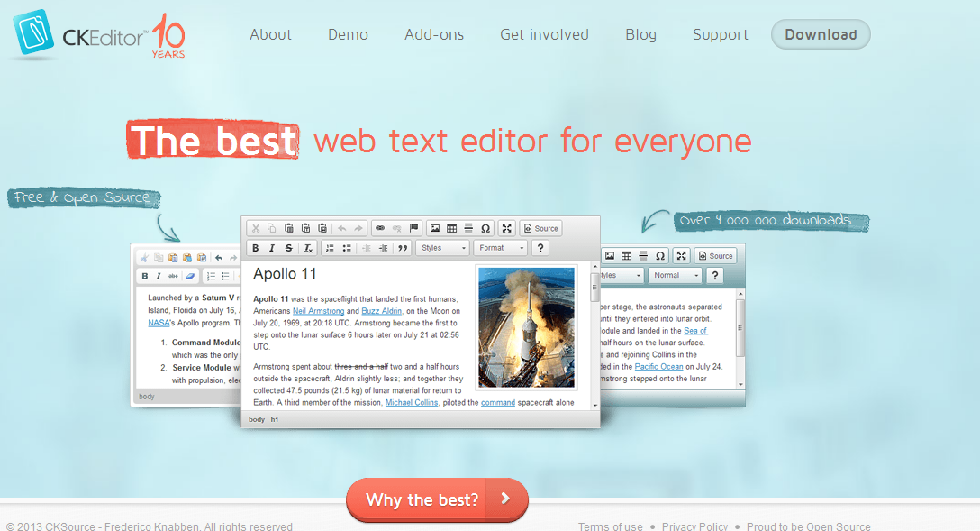Click the 'Why the best?' button
The image size is (980, 531).
(x=437, y=499)
